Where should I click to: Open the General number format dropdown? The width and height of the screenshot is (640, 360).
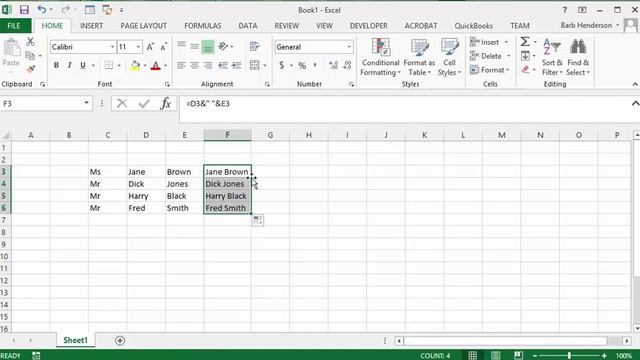pyautogui.click(x=349, y=47)
